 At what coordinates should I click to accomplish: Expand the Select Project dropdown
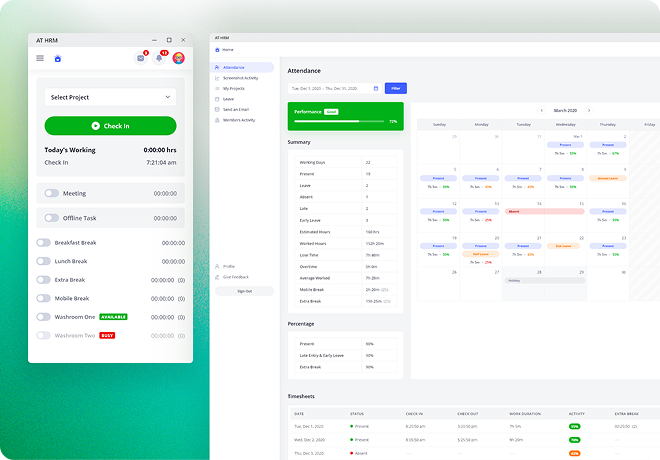pyautogui.click(x=110, y=97)
